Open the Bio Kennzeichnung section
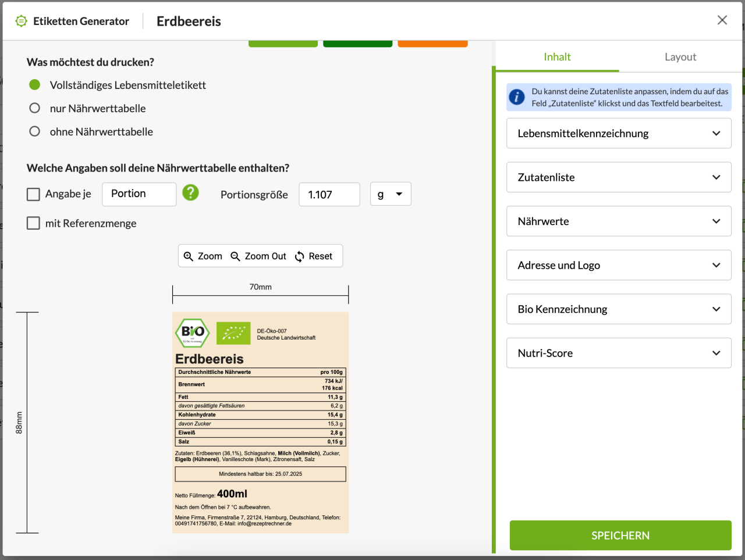The width and height of the screenshot is (745, 560). coord(619,309)
